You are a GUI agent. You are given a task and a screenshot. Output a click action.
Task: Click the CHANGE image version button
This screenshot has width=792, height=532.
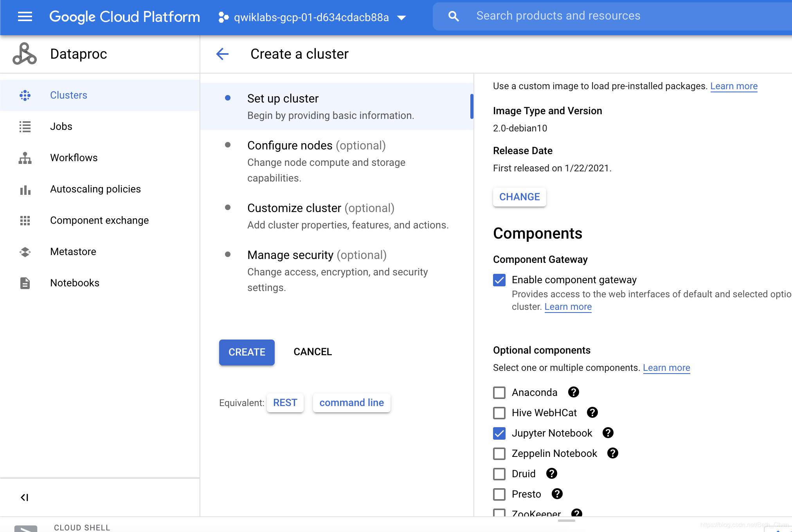520,197
